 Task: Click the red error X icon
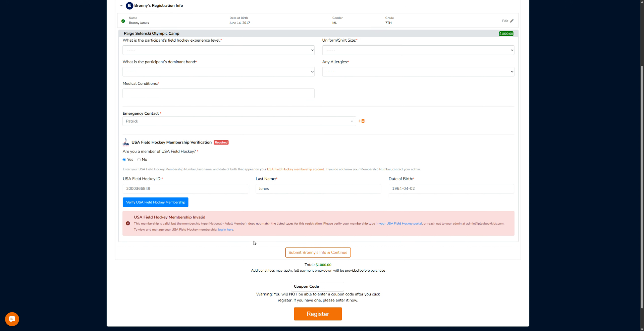pos(128,223)
